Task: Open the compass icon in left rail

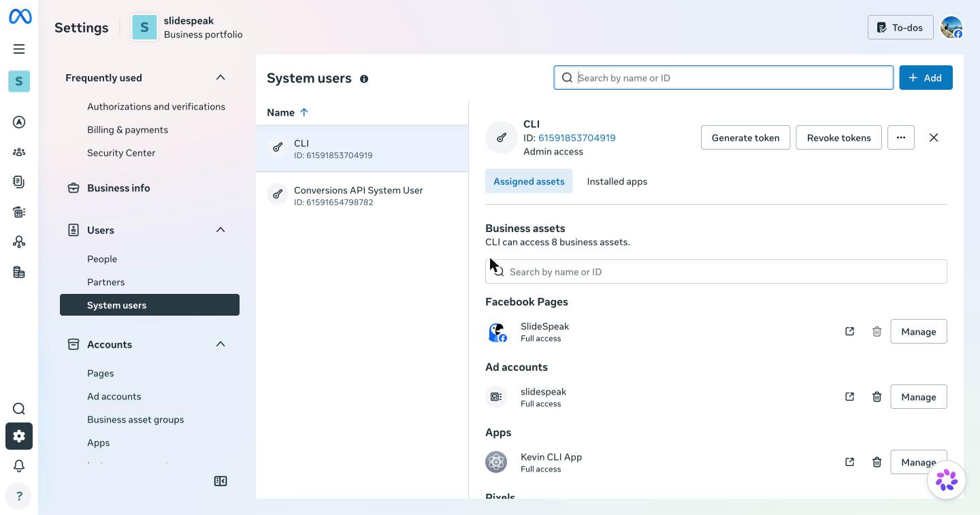Action: (x=19, y=122)
